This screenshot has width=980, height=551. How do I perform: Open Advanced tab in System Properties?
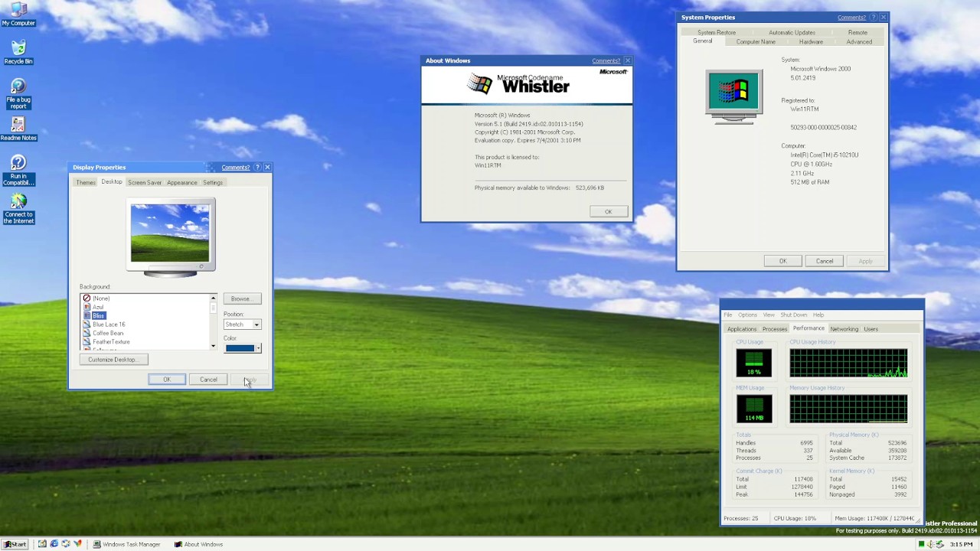(859, 41)
